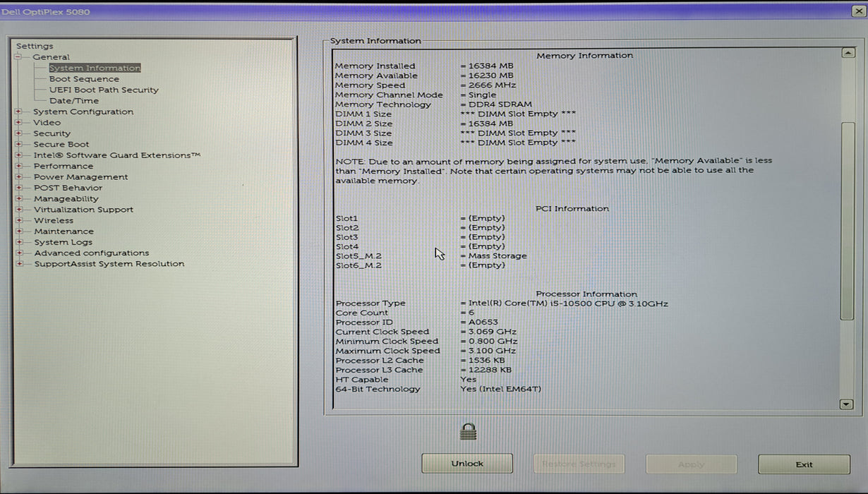Expand the Power Management node
The height and width of the screenshot is (494, 868).
point(18,176)
